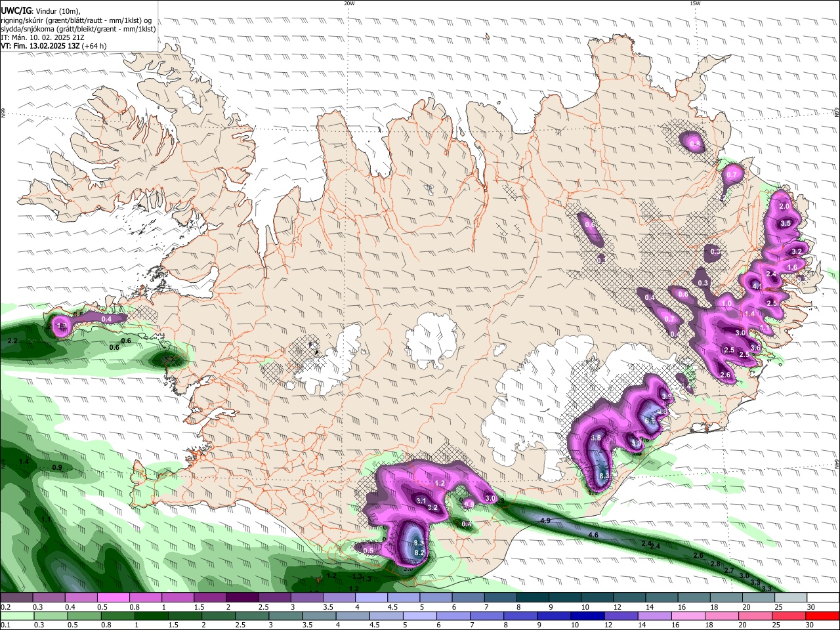Image resolution: width=840 pixels, height=630 pixels.
Task: Pick the darkest purple swatch between 2 and 2.5 on snow scale
Action: (242, 598)
